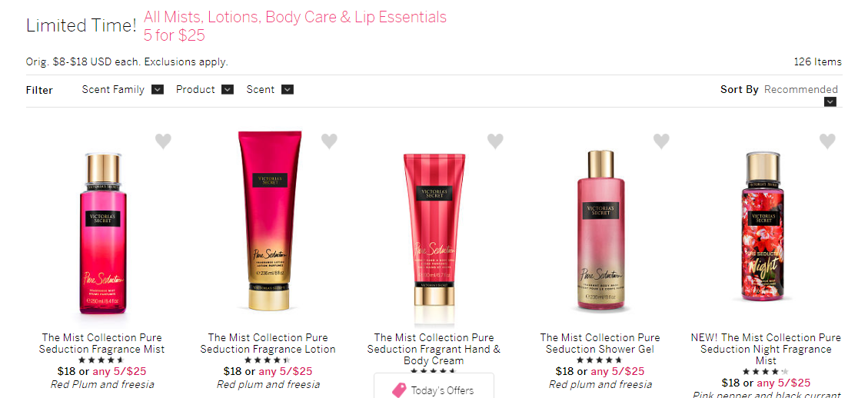Click the heart icon for Pure Seduction Shower Gel
The width and height of the screenshot is (868, 398).
pyautogui.click(x=661, y=141)
